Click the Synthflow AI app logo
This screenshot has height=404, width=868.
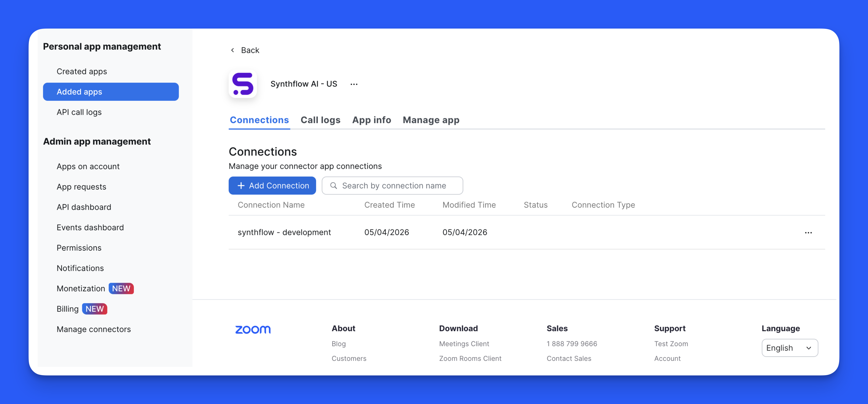[x=243, y=84]
